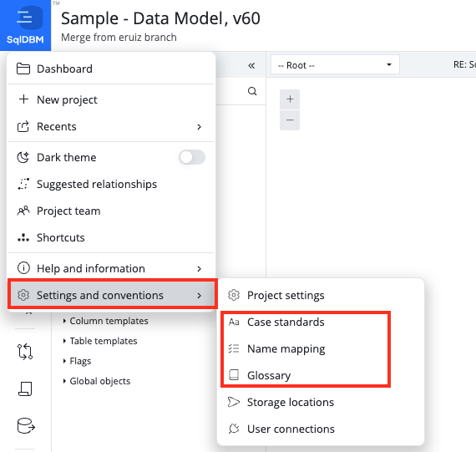
Task: Create a New project
Action: [x=111, y=100]
